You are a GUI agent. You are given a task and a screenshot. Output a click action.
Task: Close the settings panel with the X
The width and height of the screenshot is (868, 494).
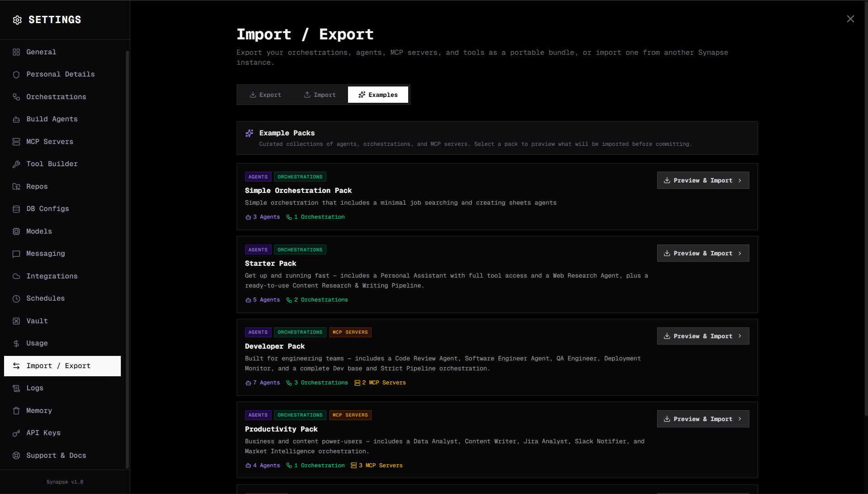click(850, 19)
